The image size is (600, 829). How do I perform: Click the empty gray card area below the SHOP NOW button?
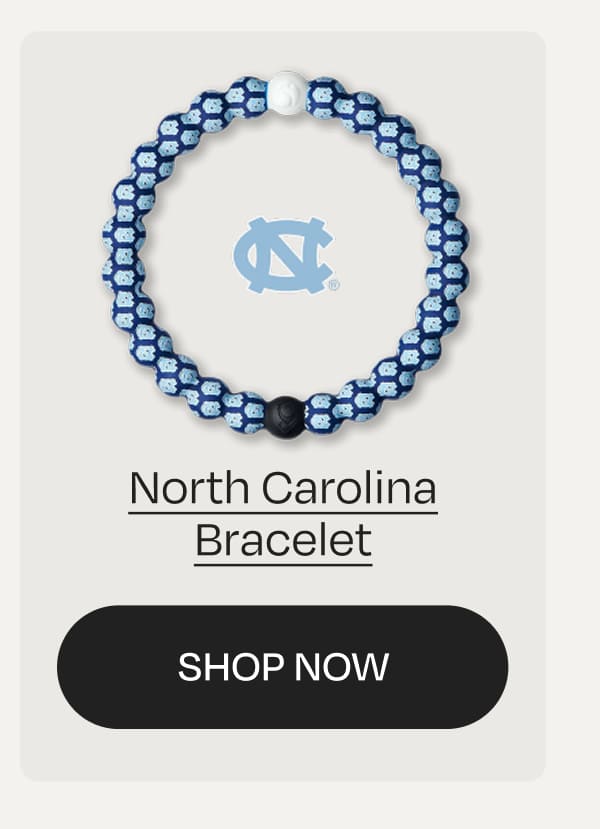[x=283, y=753]
